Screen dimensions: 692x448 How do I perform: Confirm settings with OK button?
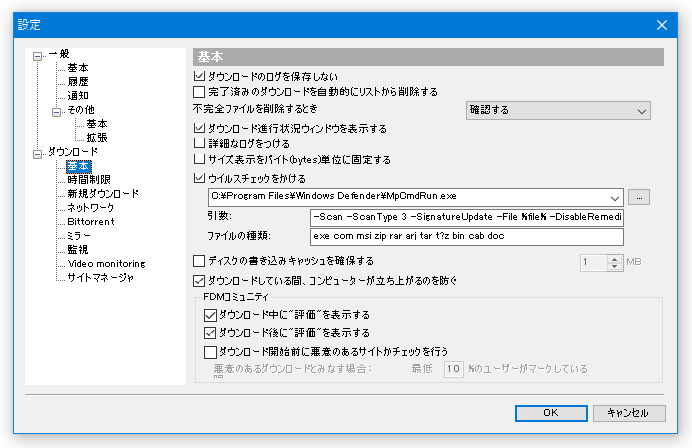[551, 413]
